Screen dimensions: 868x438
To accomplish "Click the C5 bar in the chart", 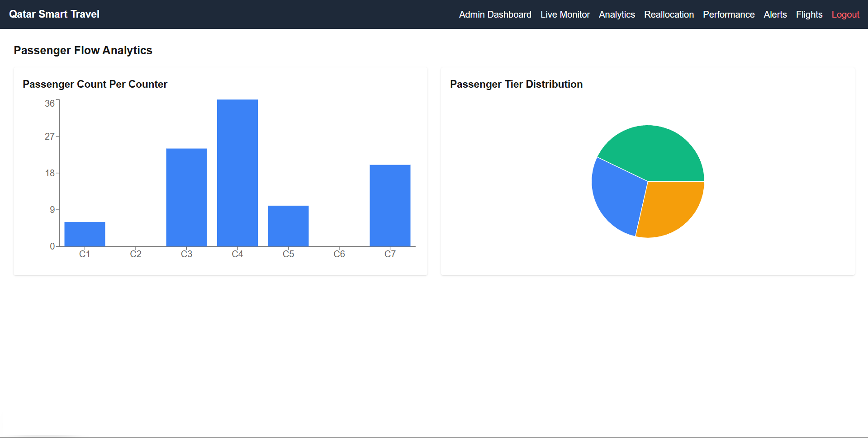I will tap(288, 226).
